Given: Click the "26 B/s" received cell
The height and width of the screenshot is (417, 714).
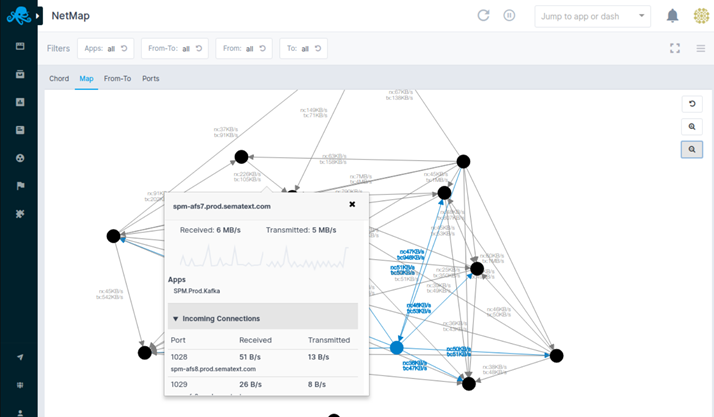Looking at the screenshot, I should 250,384.
